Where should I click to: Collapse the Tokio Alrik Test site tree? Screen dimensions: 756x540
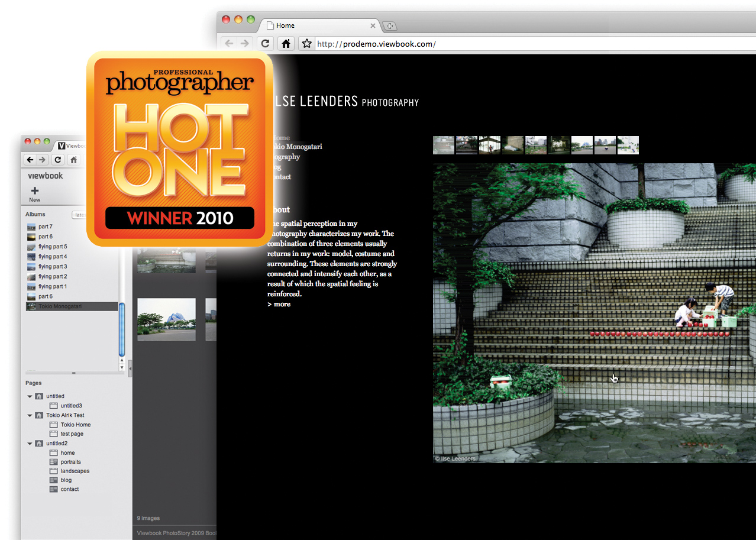coord(30,415)
